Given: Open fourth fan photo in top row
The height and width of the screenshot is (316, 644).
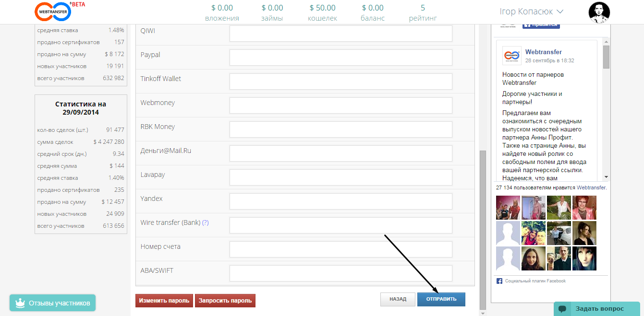Looking at the screenshot, I should [584, 208].
